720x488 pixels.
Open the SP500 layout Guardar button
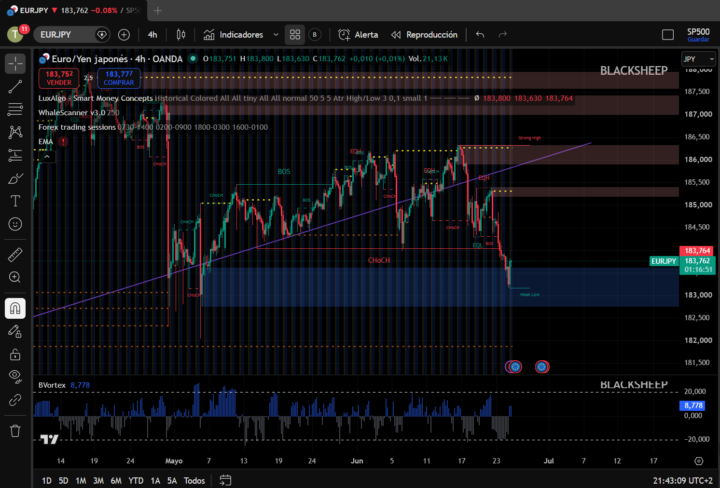click(x=698, y=35)
